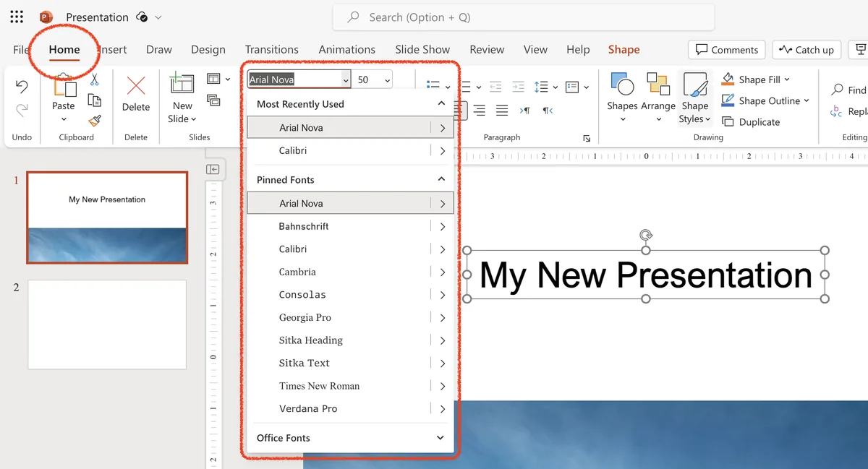This screenshot has width=868, height=469.
Task: Activate the Format Painter brush
Action: coord(94,121)
